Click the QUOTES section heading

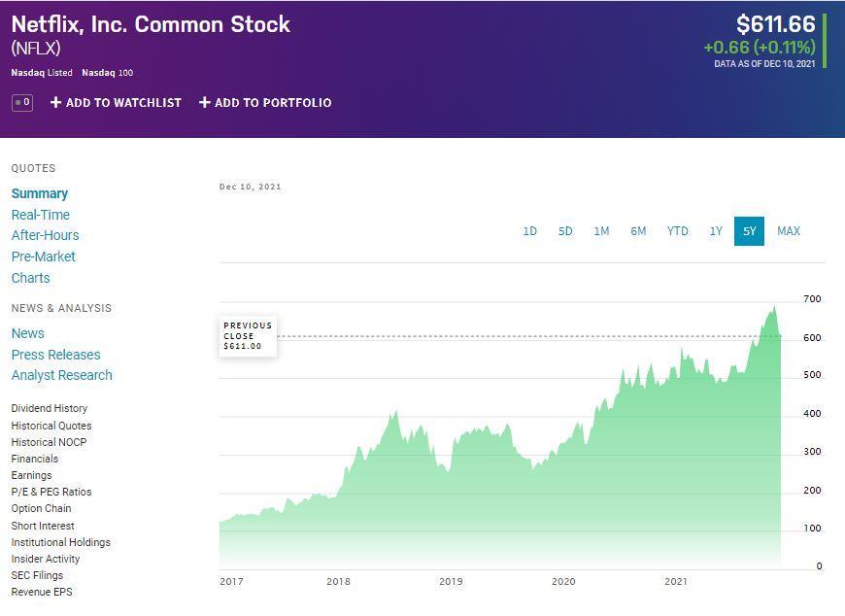tap(33, 168)
